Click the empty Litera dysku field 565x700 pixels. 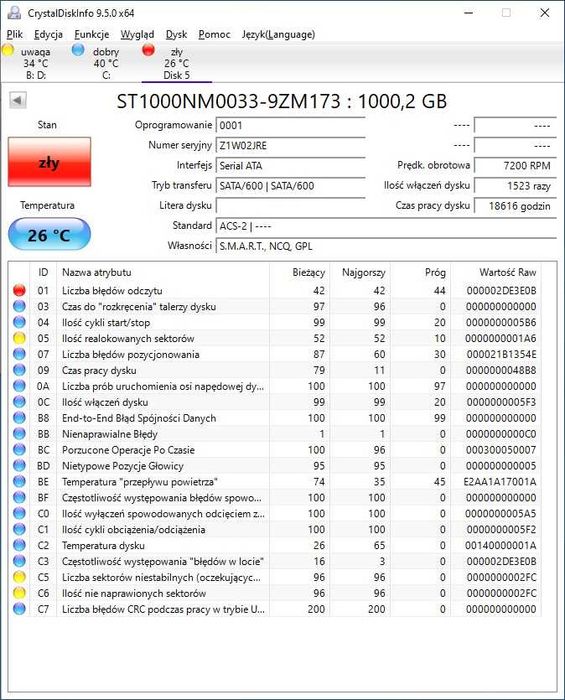291,206
